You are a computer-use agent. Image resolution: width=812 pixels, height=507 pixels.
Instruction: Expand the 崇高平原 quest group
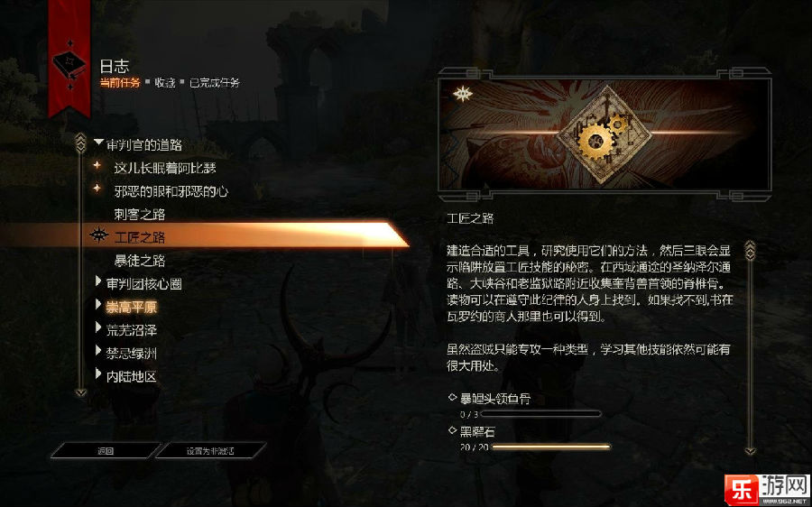[x=97, y=305]
